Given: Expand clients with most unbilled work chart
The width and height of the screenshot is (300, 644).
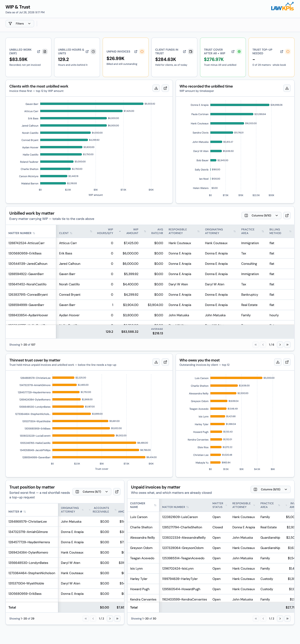Looking at the screenshot, I should click(165, 88).
